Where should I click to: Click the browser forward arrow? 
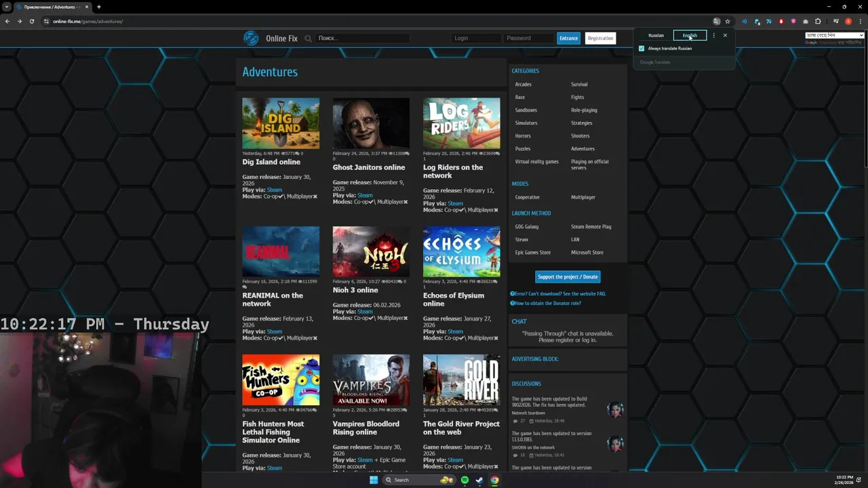(19, 21)
